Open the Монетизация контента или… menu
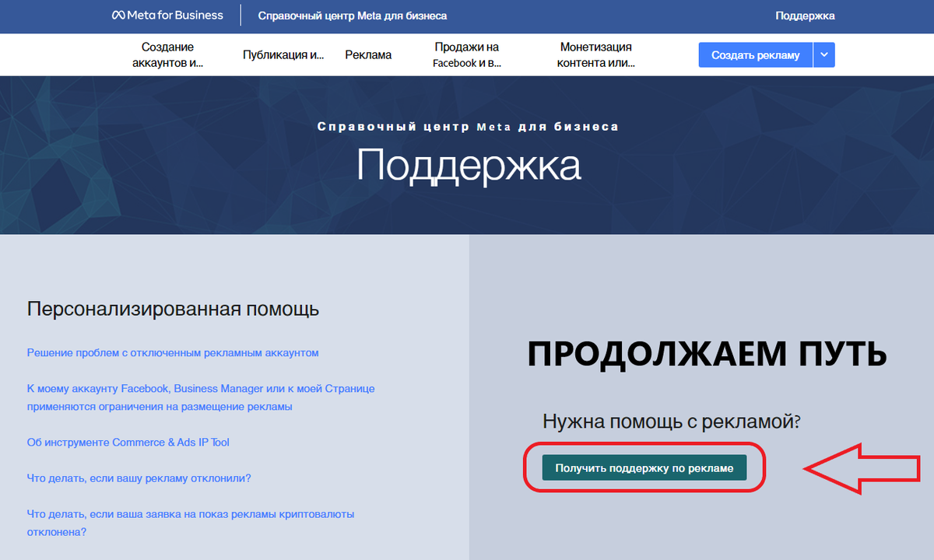This screenshot has height=560, width=934. [595, 55]
